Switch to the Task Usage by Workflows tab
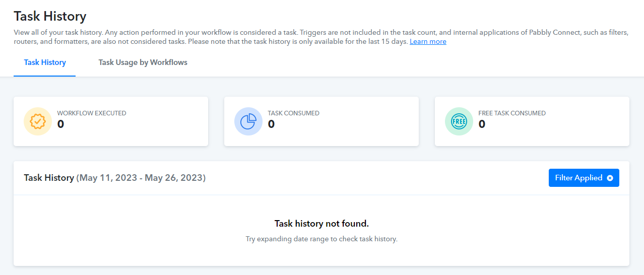This screenshot has width=644, height=275. point(143,62)
